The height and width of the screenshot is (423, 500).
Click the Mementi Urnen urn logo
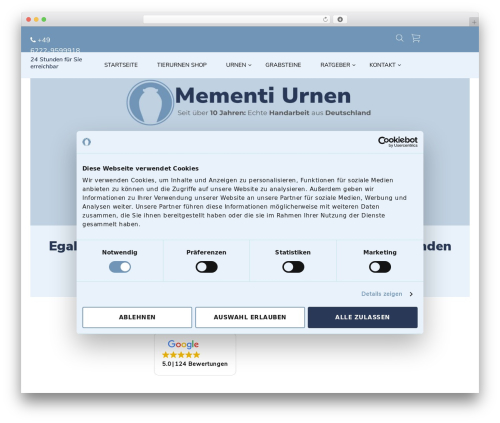click(150, 103)
